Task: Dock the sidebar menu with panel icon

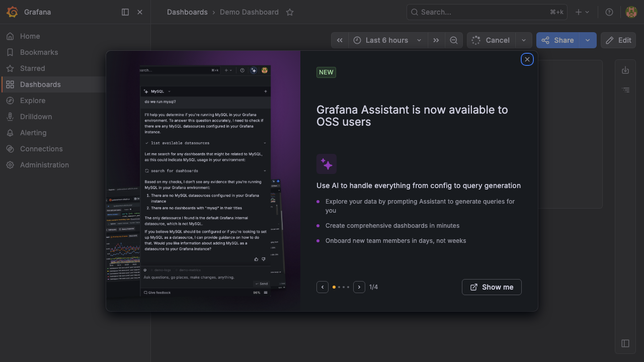Action: [125, 12]
